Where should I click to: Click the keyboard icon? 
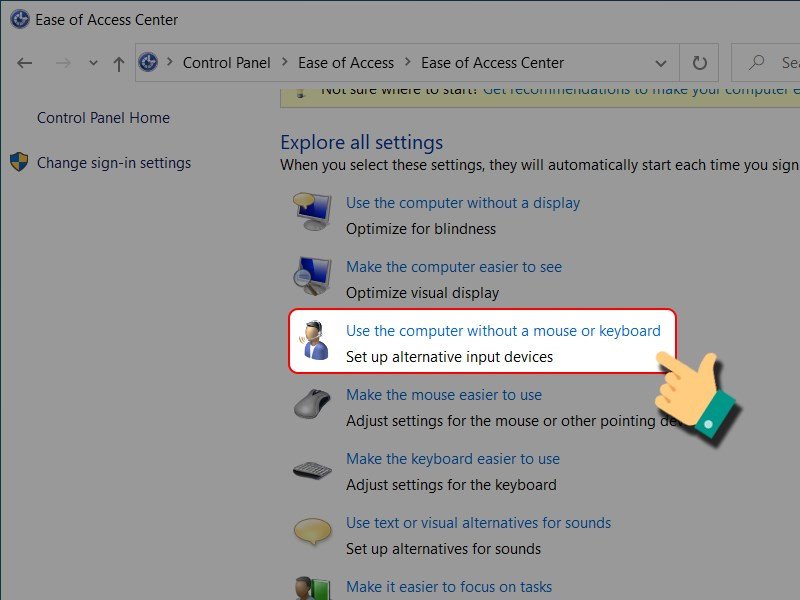311,470
